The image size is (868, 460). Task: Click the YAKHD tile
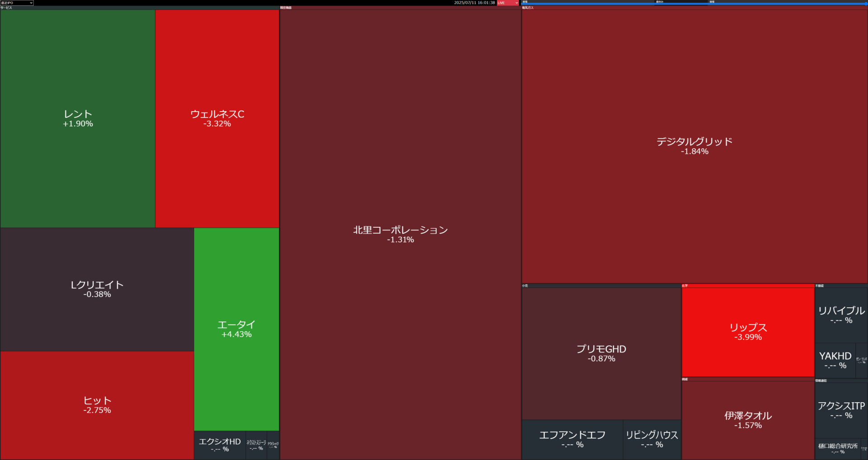tap(835, 361)
